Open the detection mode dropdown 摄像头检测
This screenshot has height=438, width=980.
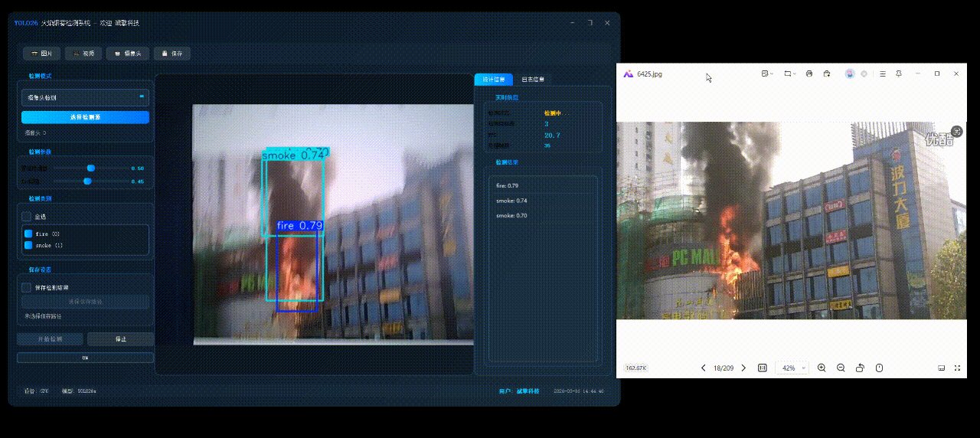(85, 97)
